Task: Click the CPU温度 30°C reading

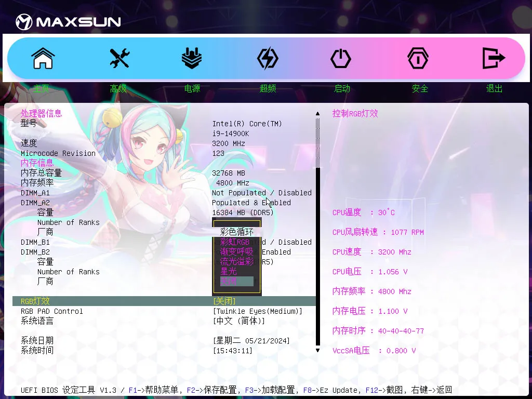Action: tap(363, 212)
